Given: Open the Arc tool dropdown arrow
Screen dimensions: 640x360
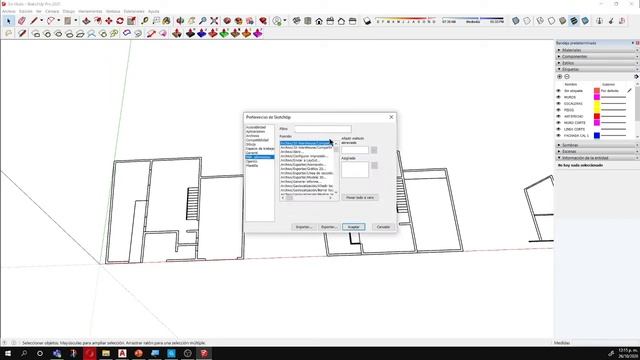Looking at the screenshot, I should pos(58,21).
